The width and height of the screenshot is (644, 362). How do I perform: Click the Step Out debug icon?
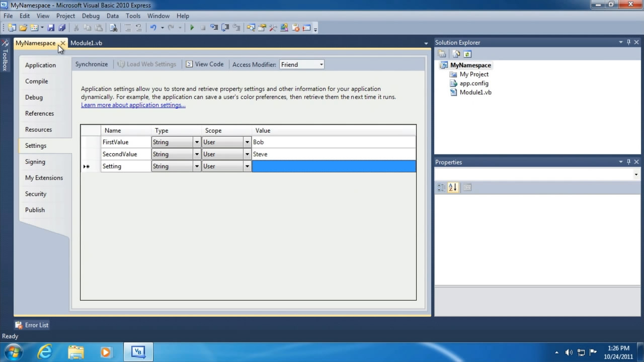pos(236,28)
